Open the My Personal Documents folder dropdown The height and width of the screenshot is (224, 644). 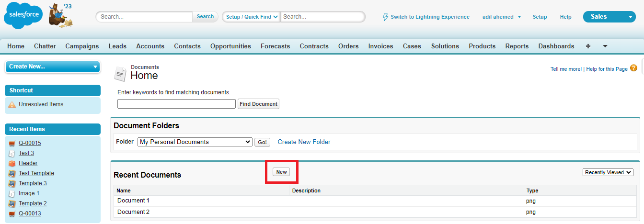[x=195, y=142]
